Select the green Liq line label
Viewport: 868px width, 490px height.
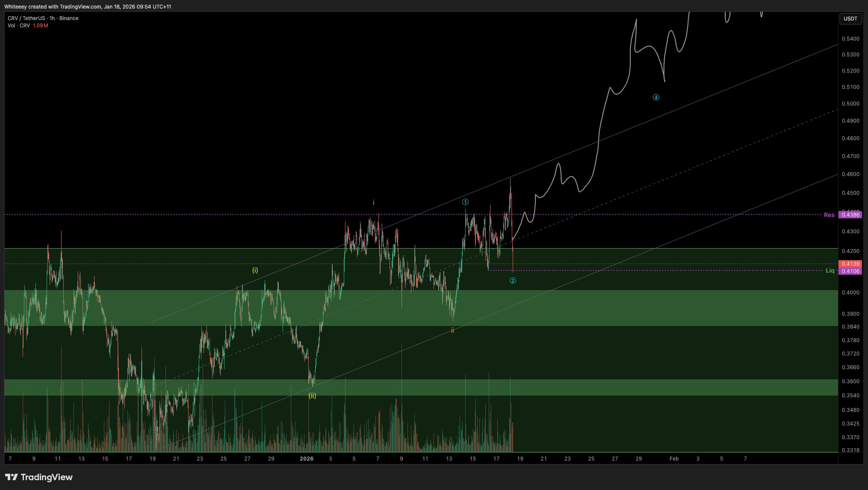pos(830,270)
